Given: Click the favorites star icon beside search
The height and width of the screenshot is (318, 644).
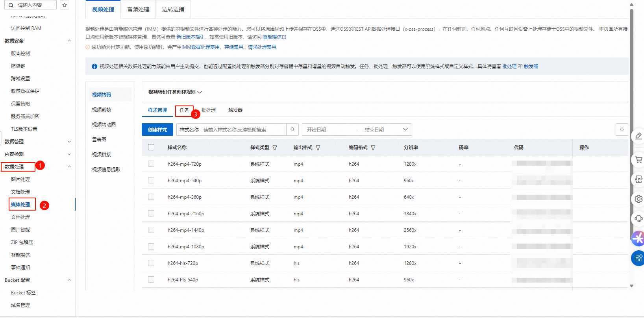Looking at the screenshot, I should click(x=65, y=5).
